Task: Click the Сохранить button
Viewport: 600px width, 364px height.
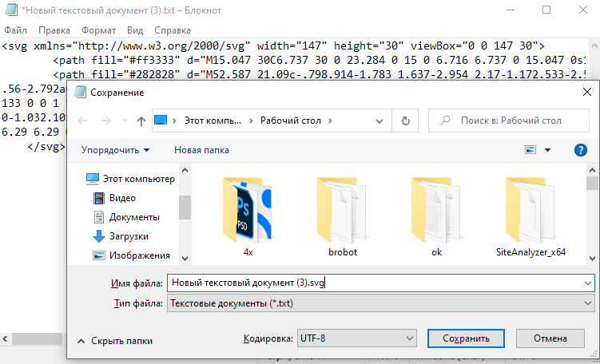Action: 466,338
